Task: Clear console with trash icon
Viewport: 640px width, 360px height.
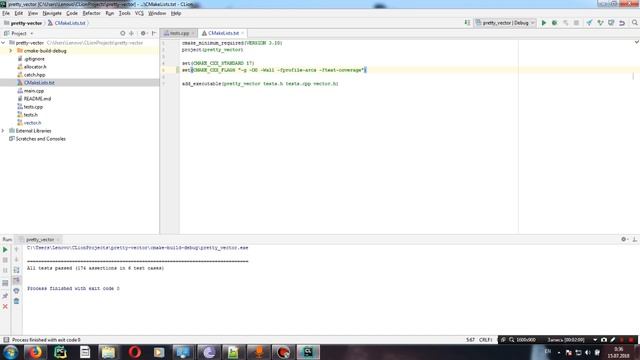Action: click(x=16, y=301)
